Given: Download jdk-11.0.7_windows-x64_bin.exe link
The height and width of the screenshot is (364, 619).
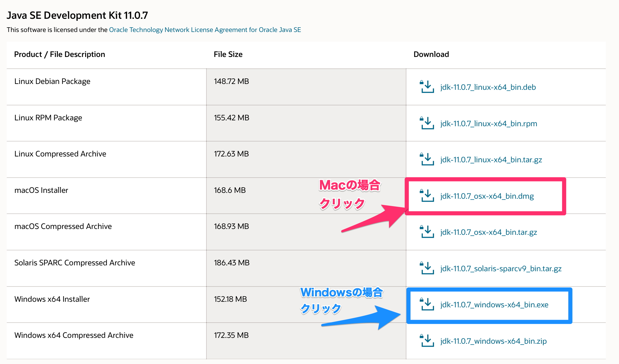Looking at the screenshot, I should [x=494, y=305].
